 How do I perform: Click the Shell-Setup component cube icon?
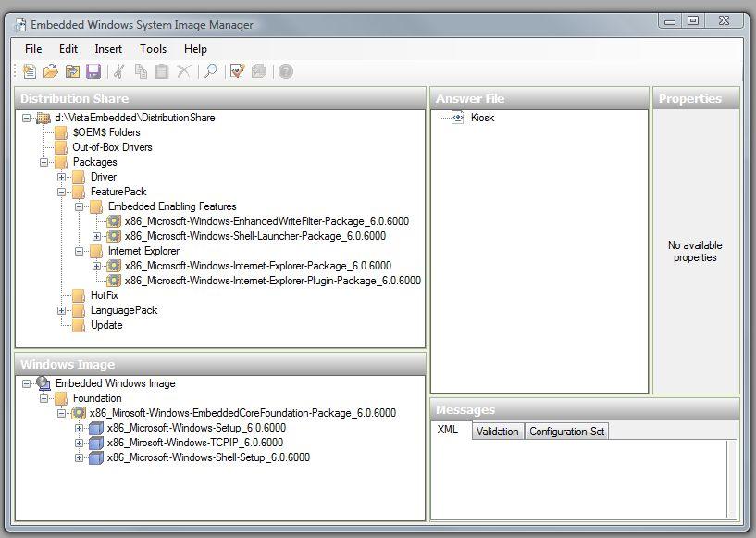tap(96, 458)
